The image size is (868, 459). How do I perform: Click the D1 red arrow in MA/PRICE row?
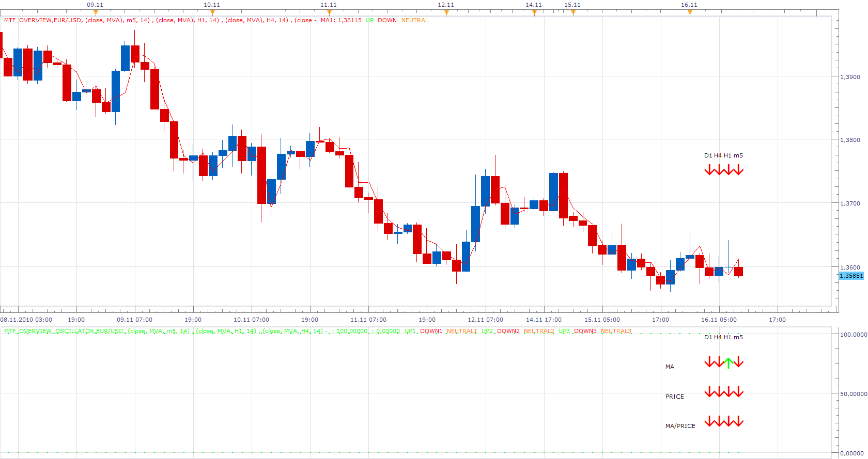click(709, 421)
